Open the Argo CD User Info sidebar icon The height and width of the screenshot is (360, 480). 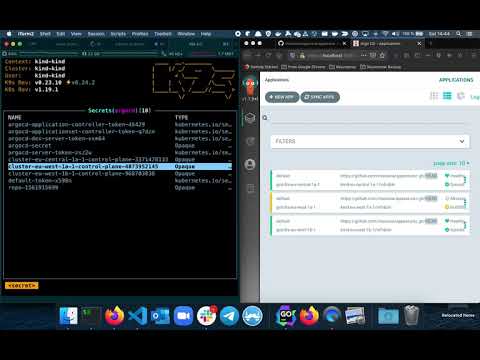[x=250, y=164]
